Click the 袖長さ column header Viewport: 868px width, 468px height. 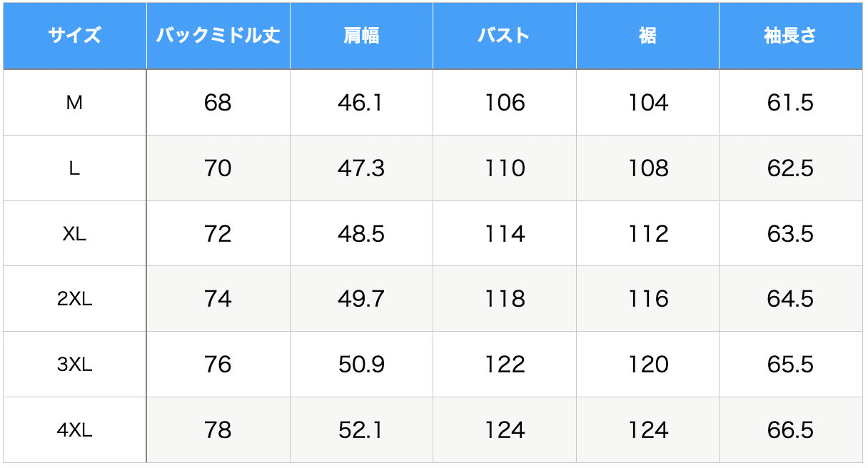click(x=790, y=36)
